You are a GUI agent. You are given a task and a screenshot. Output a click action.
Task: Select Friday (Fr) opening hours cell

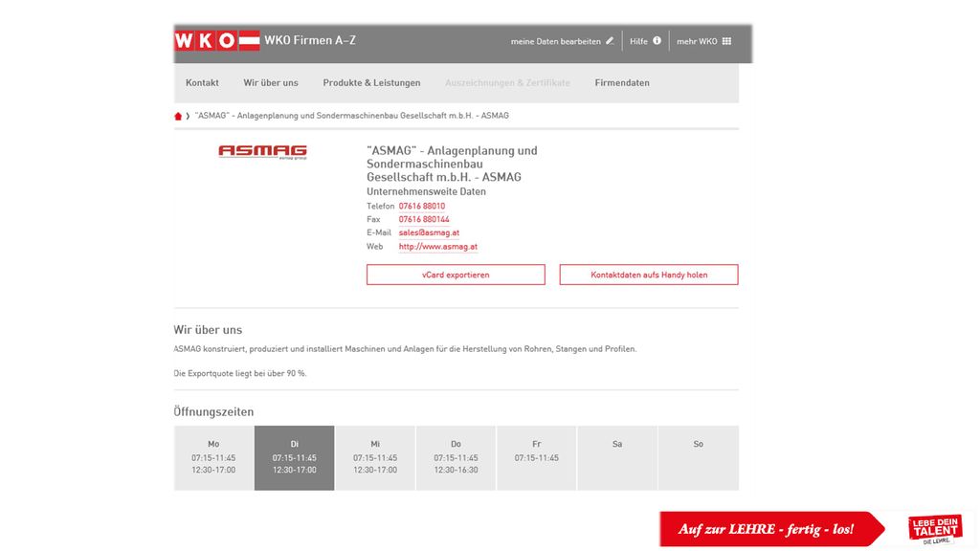tap(536, 458)
